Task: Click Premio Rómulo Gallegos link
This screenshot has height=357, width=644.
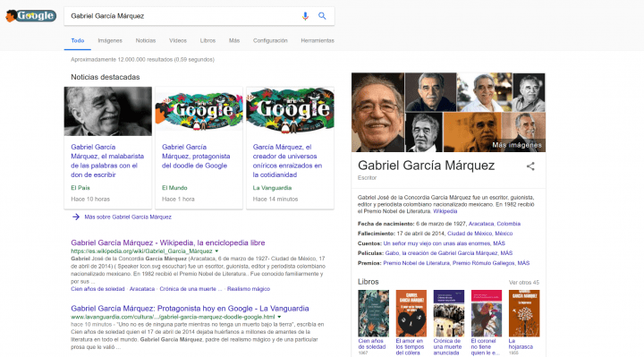Action: pos(483,263)
